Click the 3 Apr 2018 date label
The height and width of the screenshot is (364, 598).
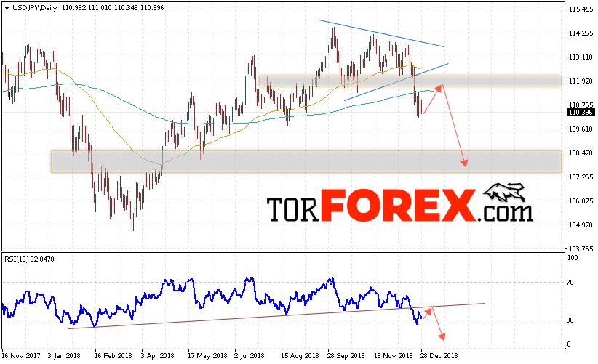point(158,356)
